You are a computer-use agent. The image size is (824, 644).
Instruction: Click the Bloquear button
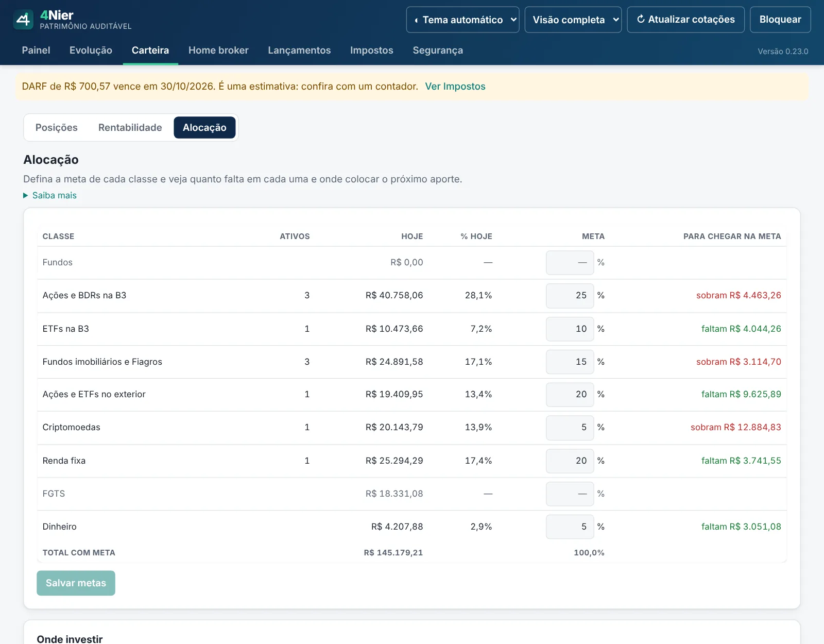(x=780, y=20)
